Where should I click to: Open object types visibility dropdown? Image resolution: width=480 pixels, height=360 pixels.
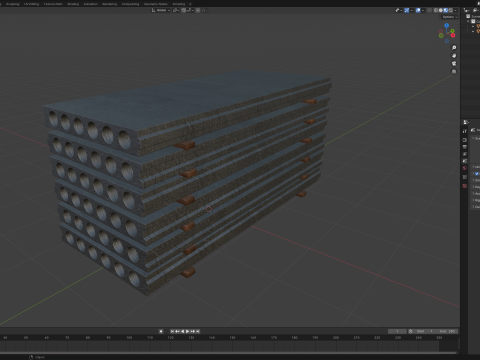(x=398, y=10)
